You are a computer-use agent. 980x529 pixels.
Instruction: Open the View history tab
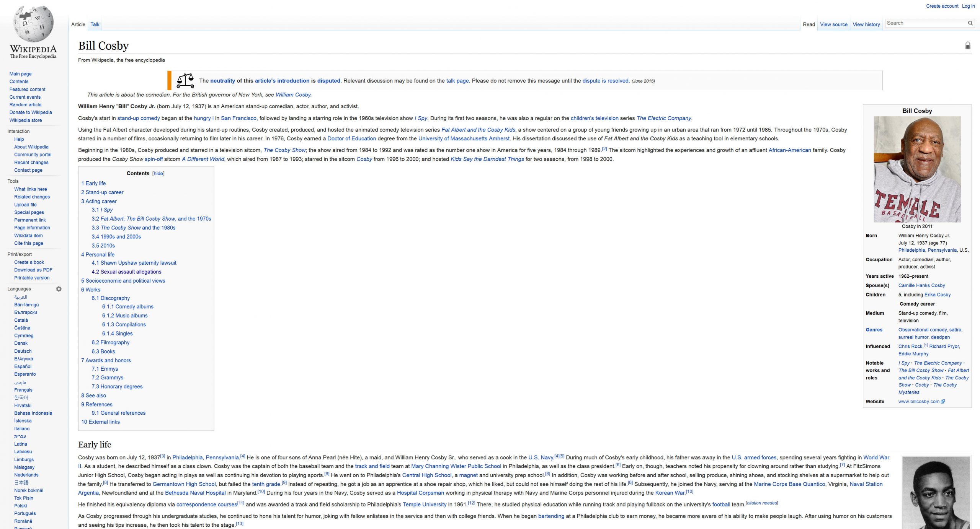[866, 24]
